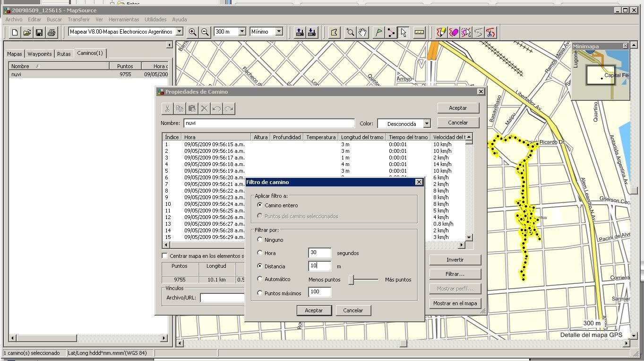
Task: Switch to the Rutas tab
Action: point(64,54)
